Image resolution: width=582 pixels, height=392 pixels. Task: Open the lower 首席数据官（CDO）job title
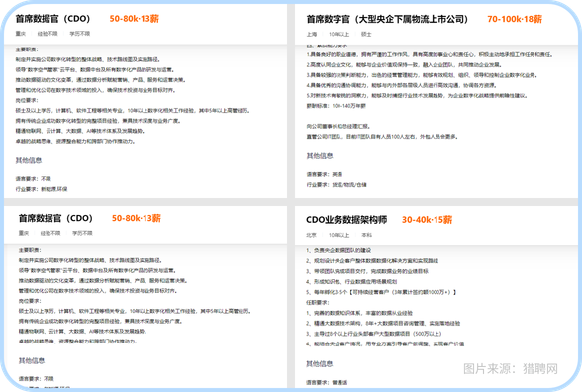click(55, 218)
